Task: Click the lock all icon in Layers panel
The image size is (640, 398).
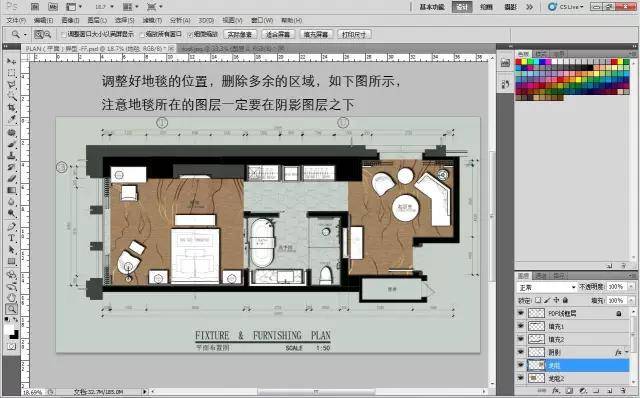Action: (565, 300)
